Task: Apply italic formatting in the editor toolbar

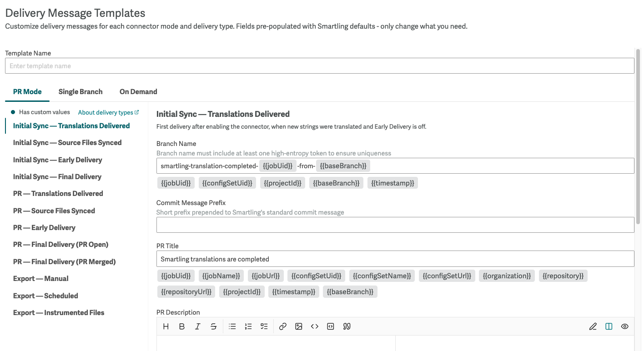Action: click(x=198, y=326)
